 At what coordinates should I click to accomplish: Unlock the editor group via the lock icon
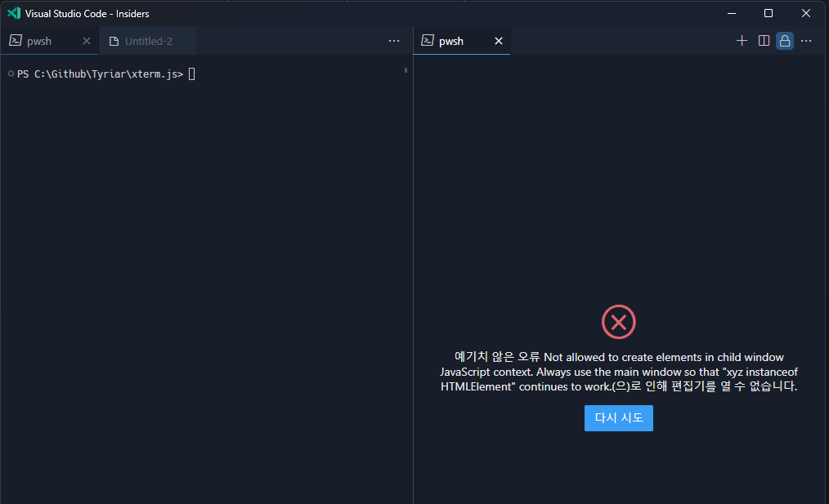coord(784,40)
